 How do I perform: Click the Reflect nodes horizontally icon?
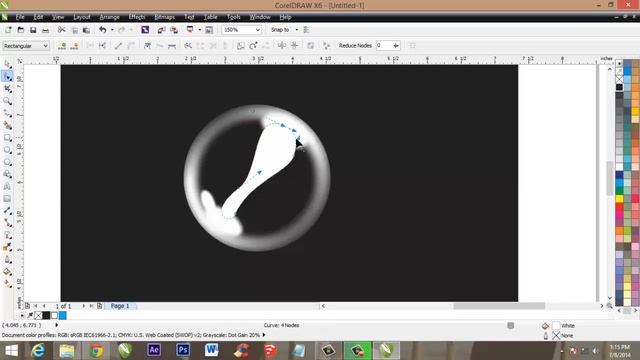click(282, 46)
